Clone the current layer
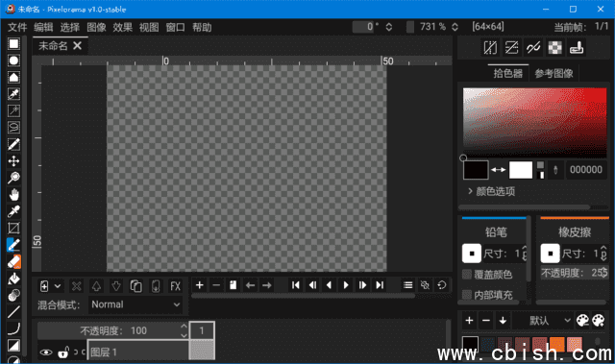This screenshot has width=615, height=364. [x=135, y=286]
